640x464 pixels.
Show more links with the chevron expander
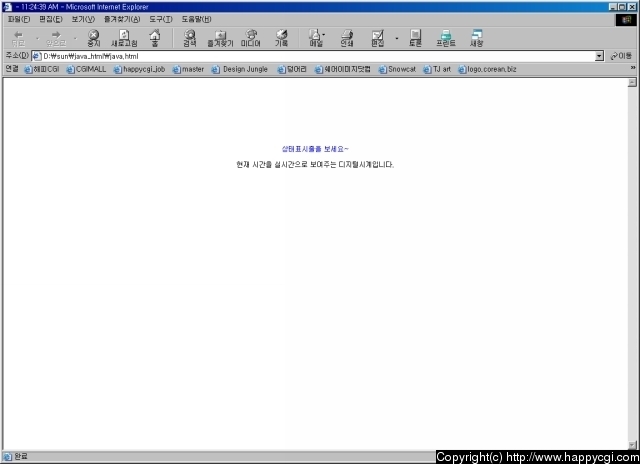tap(633, 68)
